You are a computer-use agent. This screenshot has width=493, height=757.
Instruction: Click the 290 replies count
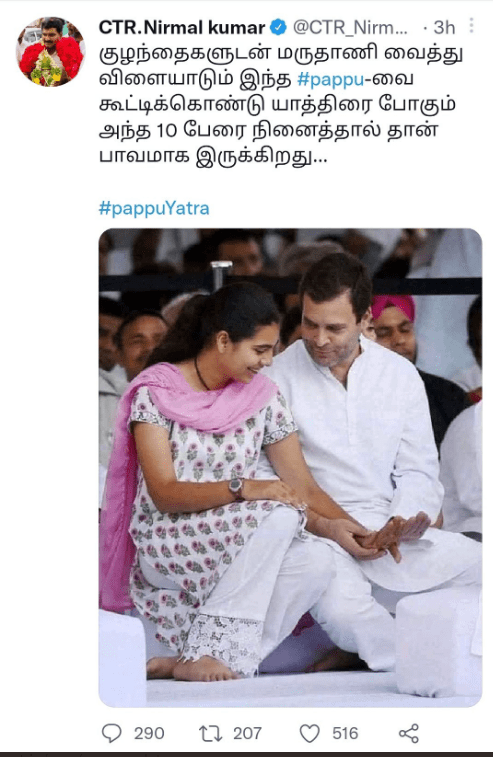point(149,734)
